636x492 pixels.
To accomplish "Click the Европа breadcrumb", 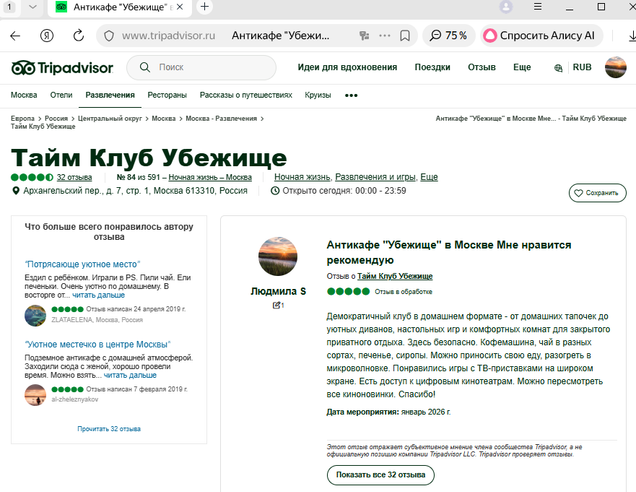I will (x=22, y=118).
